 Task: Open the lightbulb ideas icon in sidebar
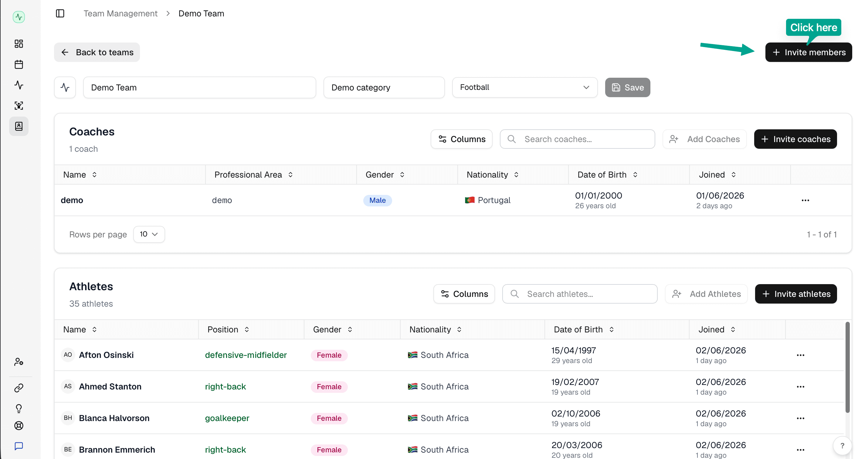click(x=19, y=408)
